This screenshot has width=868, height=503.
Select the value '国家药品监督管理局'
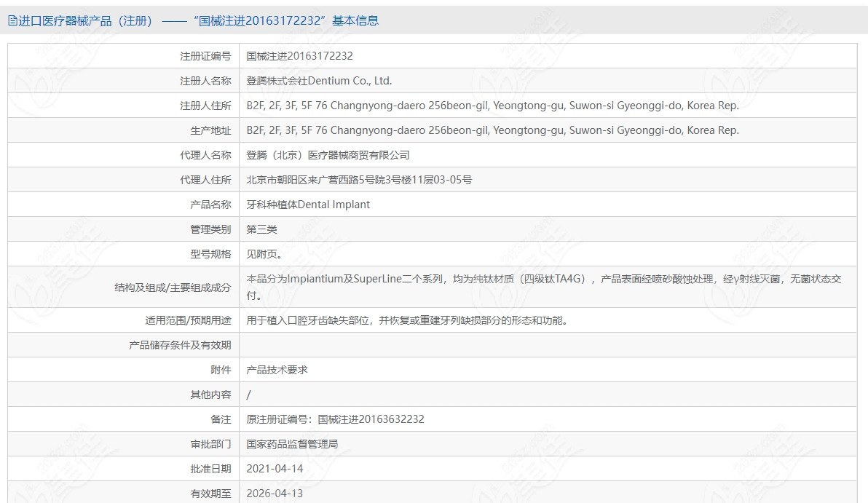point(292,444)
